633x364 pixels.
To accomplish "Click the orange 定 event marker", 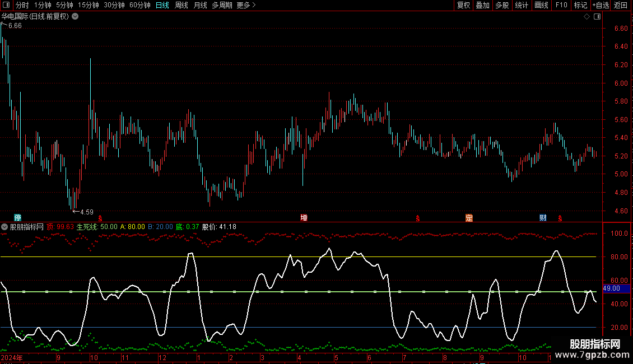I will tap(469, 218).
